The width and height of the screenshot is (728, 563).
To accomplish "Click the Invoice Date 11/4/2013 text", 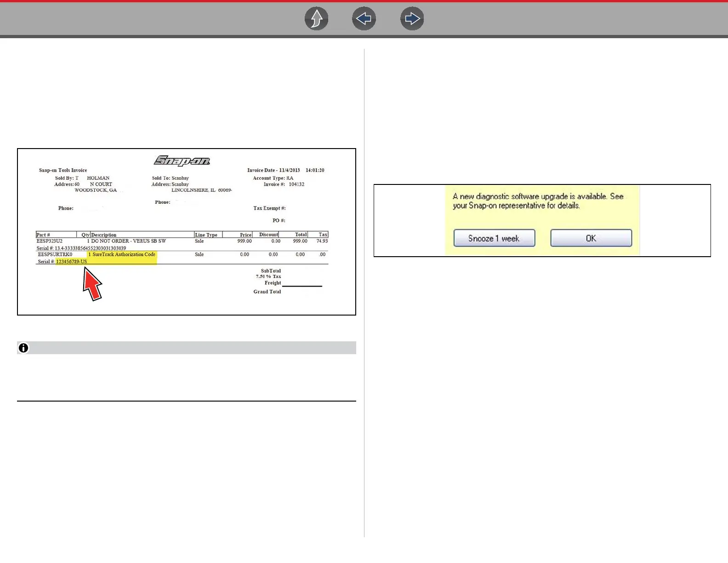I will click(273, 170).
